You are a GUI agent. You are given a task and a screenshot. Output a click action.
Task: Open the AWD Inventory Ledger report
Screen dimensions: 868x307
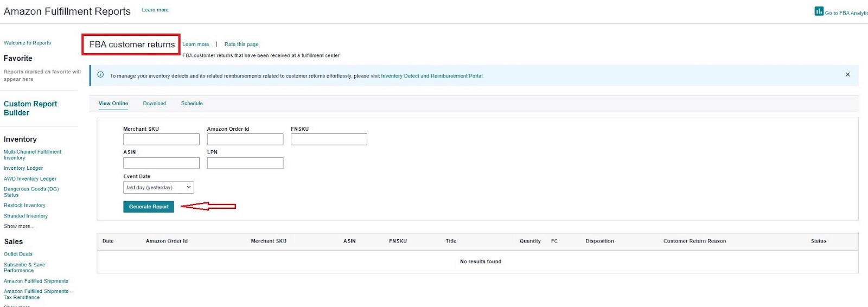pos(30,178)
